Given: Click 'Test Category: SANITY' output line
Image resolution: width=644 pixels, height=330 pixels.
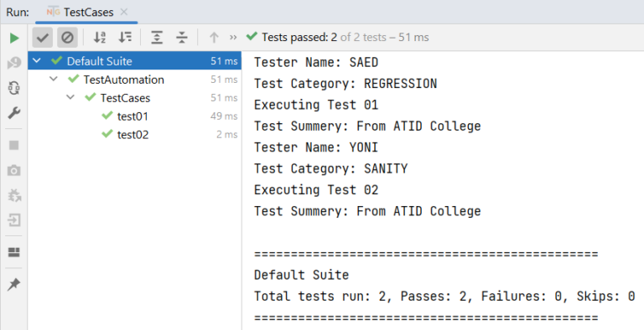Looking at the screenshot, I should [x=331, y=168].
